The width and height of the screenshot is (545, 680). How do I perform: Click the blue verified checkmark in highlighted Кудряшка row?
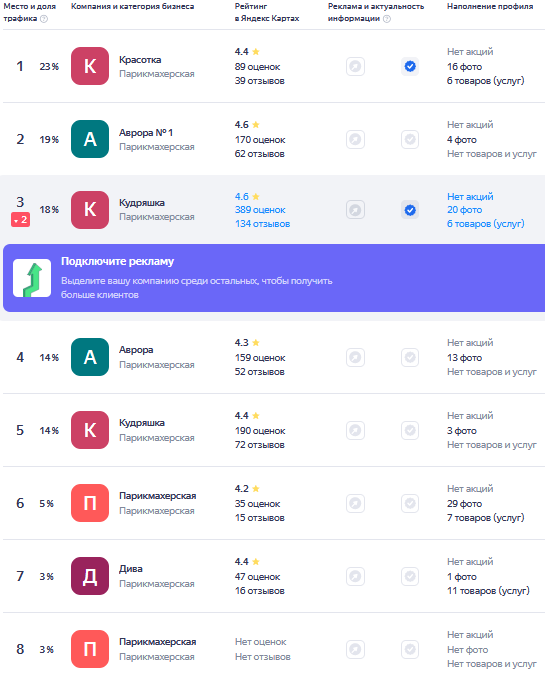[410, 210]
